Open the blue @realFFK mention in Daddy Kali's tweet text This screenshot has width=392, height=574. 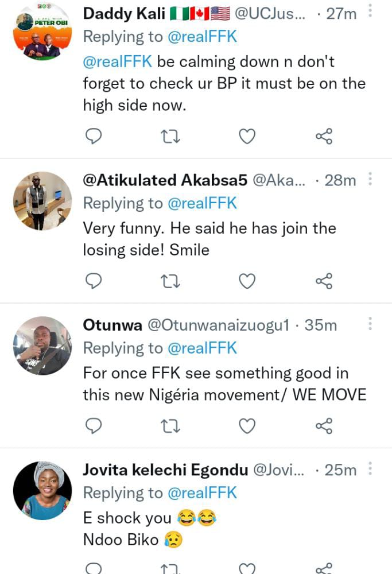[x=117, y=61]
